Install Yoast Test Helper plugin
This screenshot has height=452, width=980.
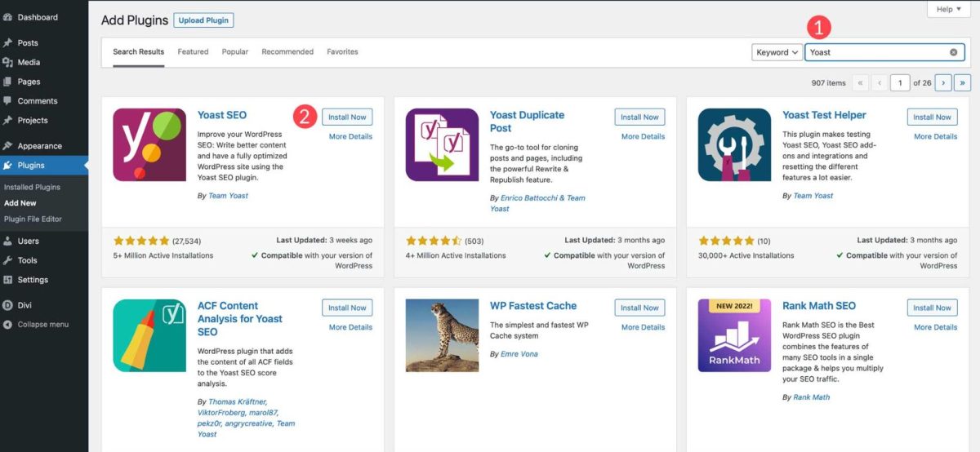click(x=932, y=117)
